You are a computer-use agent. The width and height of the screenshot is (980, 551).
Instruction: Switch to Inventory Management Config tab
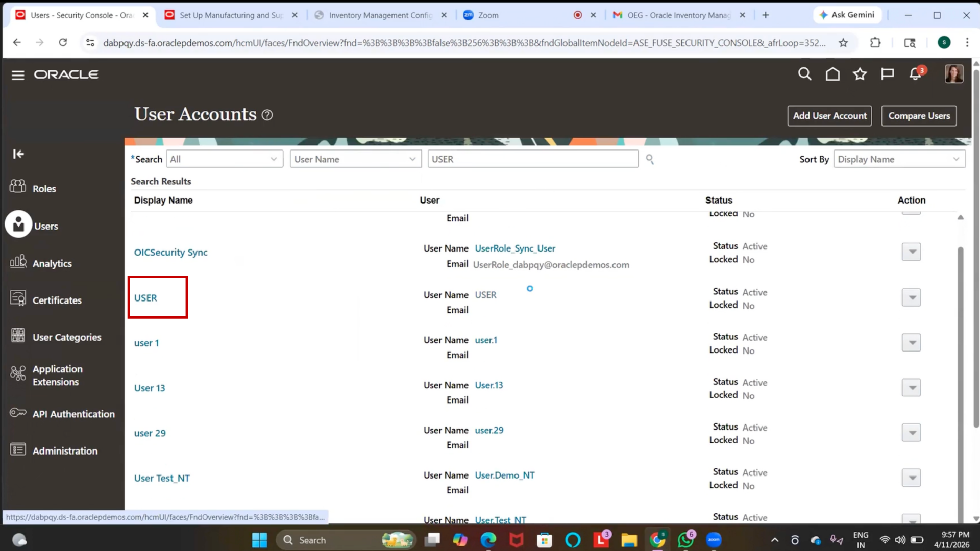point(380,15)
